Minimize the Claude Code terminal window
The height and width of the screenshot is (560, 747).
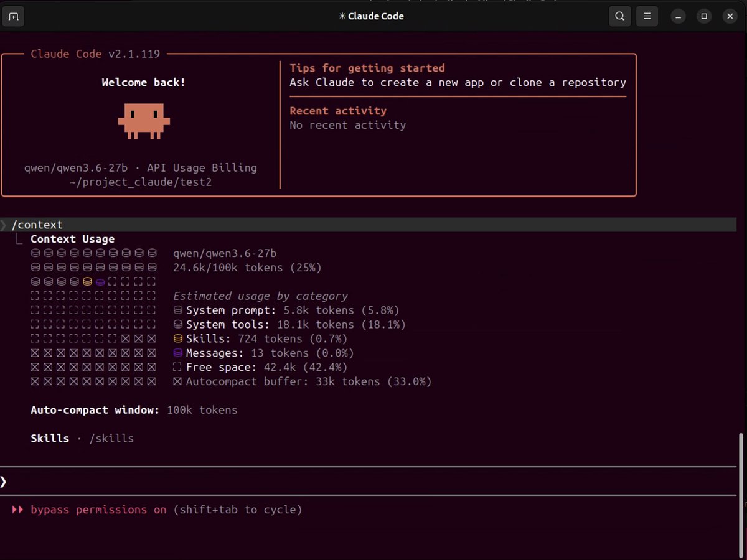(x=679, y=16)
